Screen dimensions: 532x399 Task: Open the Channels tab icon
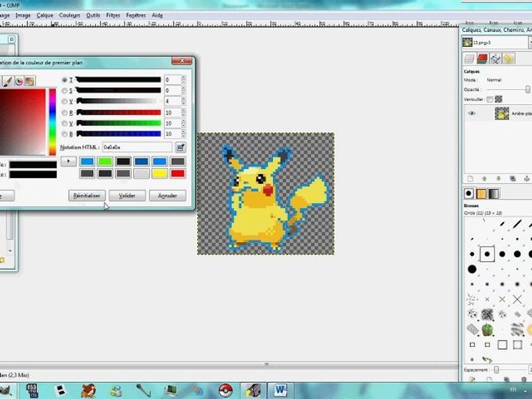[x=482, y=59]
